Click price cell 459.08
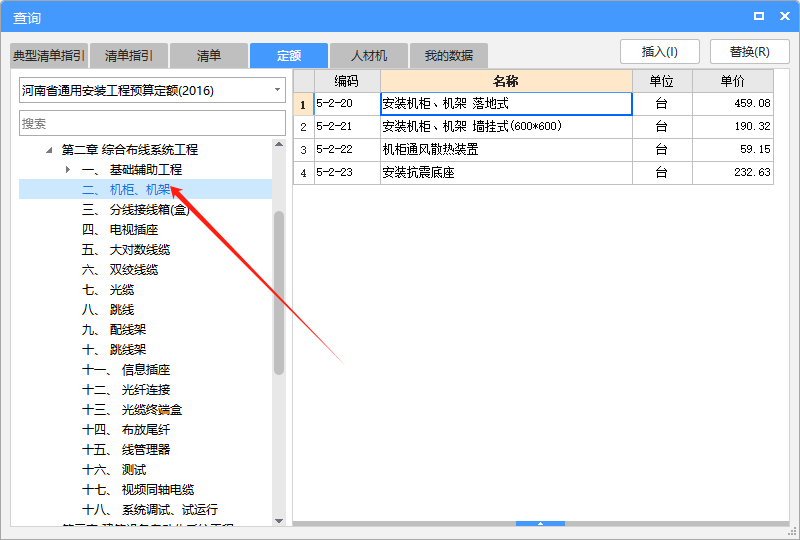The image size is (800, 540). [x=733, y=104]
